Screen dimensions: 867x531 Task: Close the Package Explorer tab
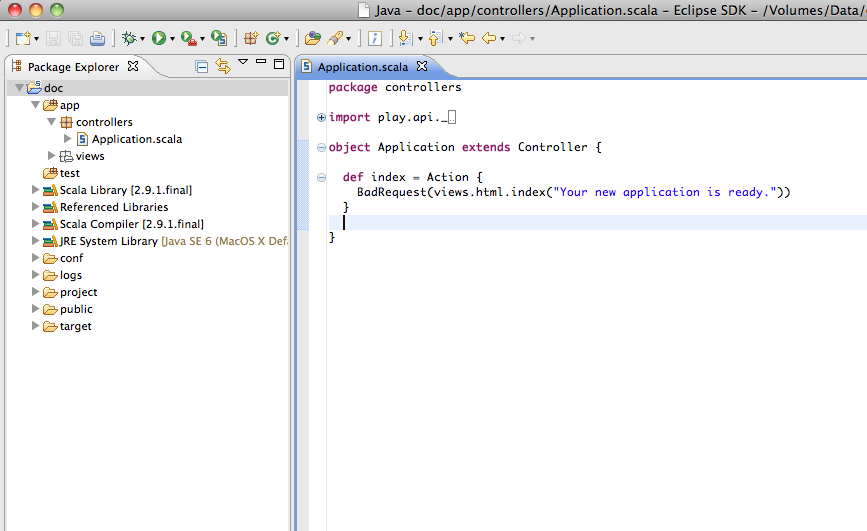(133, 67)
